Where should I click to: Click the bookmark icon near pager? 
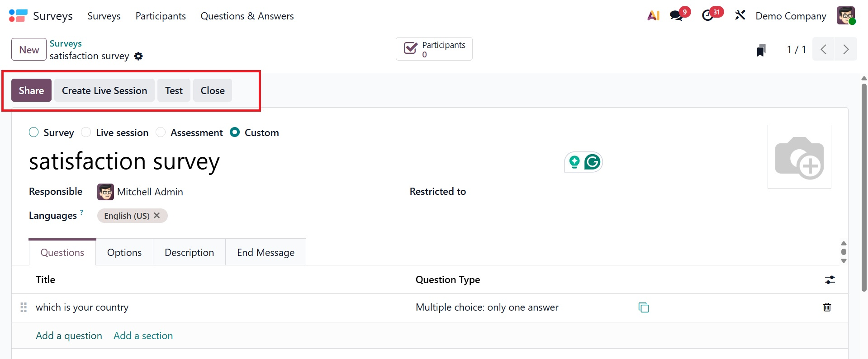coord(761,50)
